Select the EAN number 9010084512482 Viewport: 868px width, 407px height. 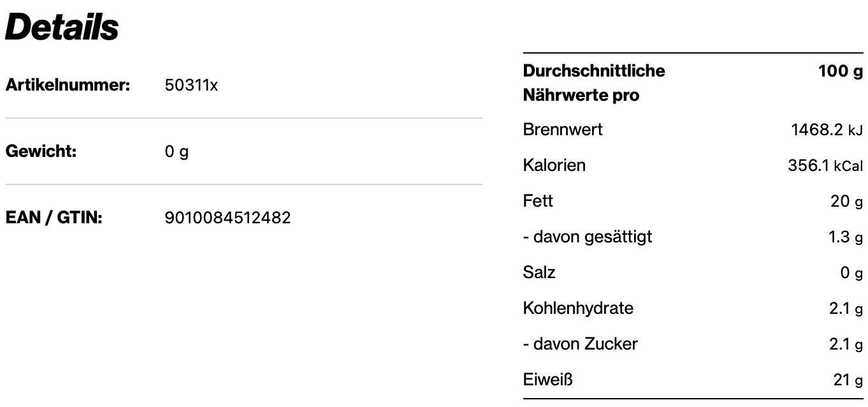pyautogui.click(x=228, y=218)
